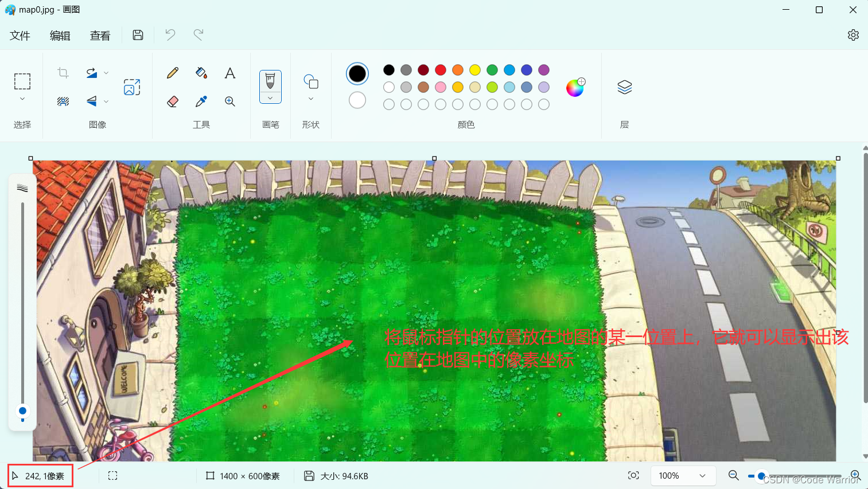
Task: Expand the brush types dropdown
Action: (x=270, y=98)
